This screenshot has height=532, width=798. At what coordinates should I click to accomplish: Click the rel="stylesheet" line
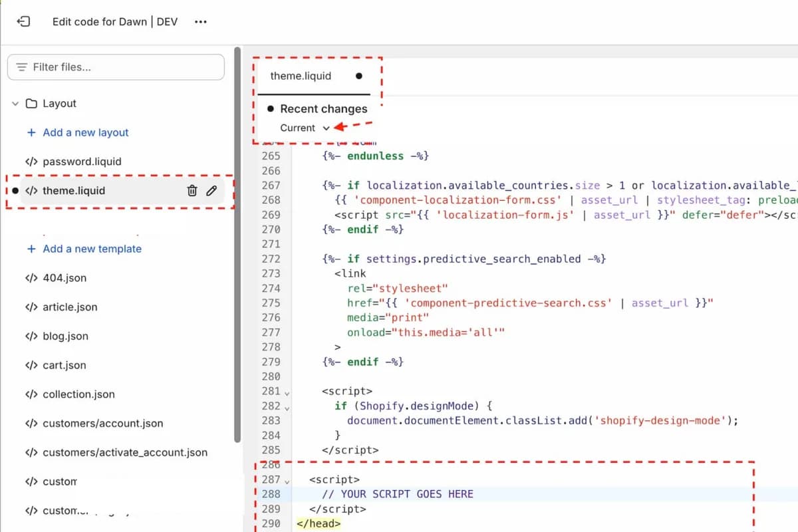(398, 288)
